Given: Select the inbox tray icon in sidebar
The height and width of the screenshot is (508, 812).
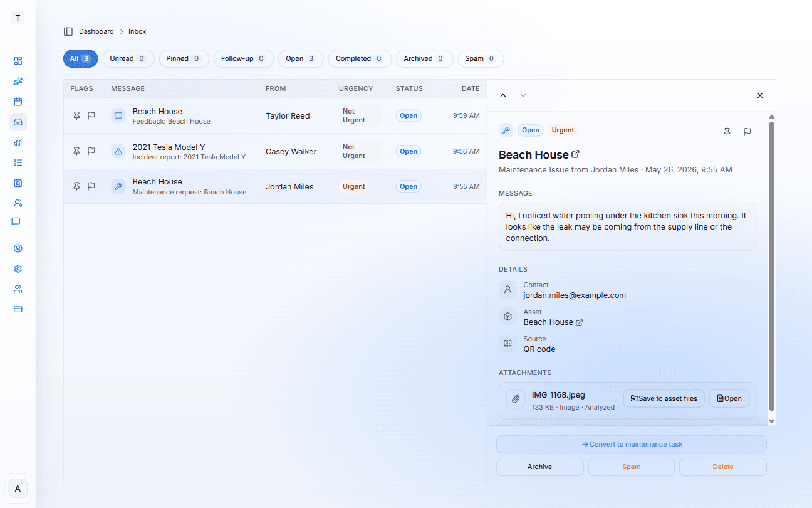Looking at the screenshot, I should (x=18, y=122).
